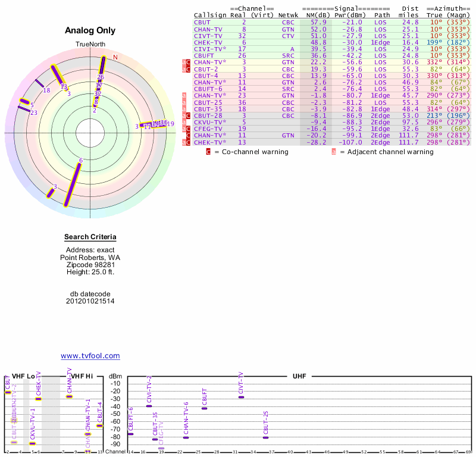Viewport: 476px width, 457px height.
Task: Select the adjacent channel warning beside CBUT-25
Action: tap(184, 102)
